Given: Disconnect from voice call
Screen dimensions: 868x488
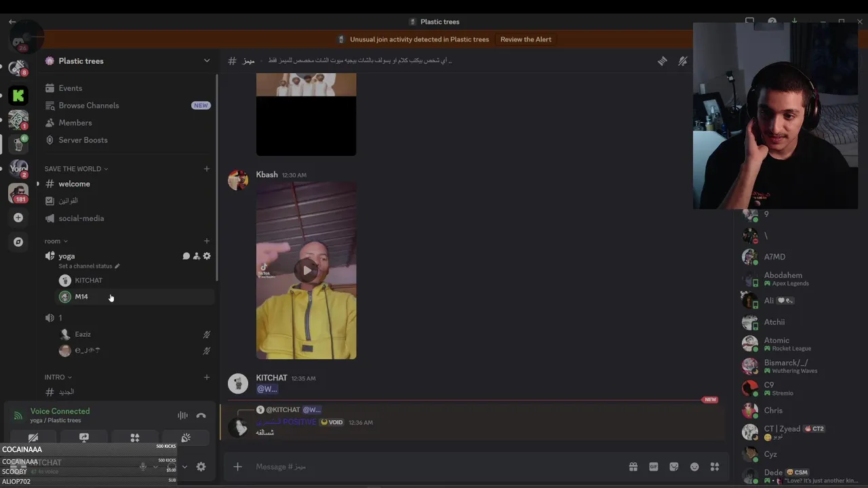Looking at the screenshot, I should tap(201, 415).
